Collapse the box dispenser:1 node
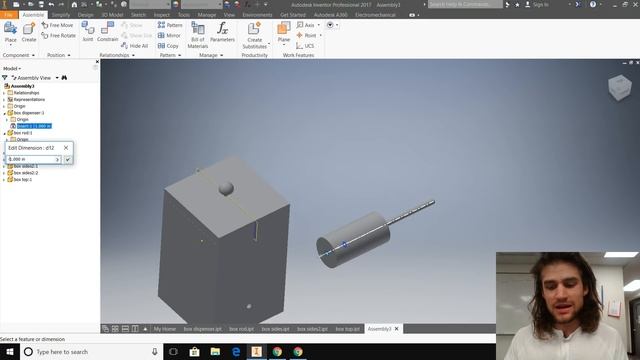 (x=4, y=113)
